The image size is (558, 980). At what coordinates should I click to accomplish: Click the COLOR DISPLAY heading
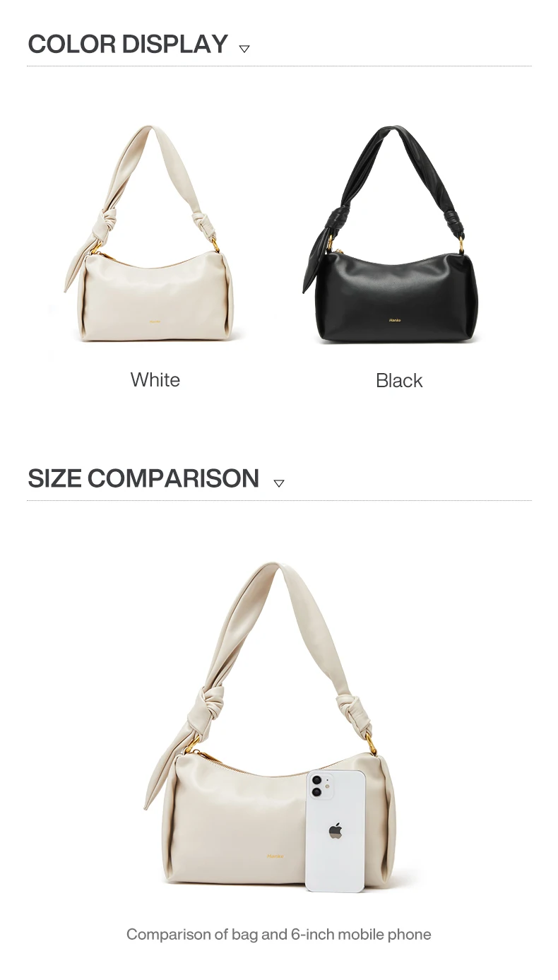click(128, 44)
